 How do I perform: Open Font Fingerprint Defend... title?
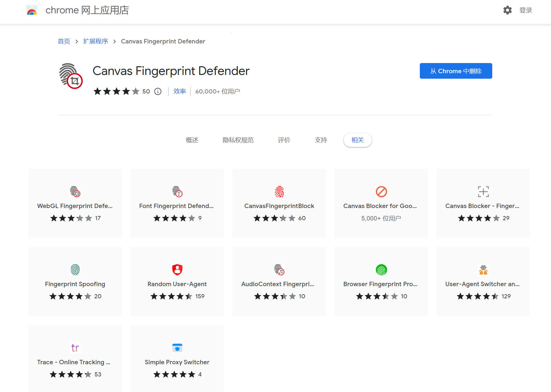click(x=176, y=206)
